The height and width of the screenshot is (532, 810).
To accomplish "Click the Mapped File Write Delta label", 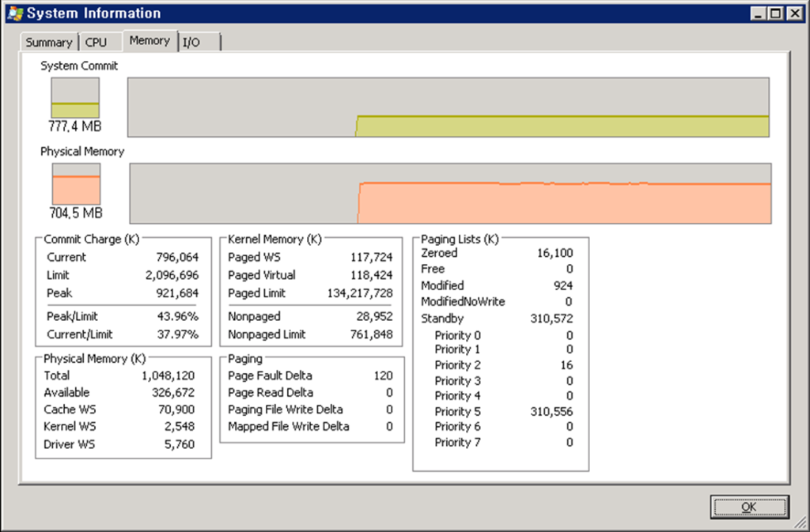I will point(289,427).
